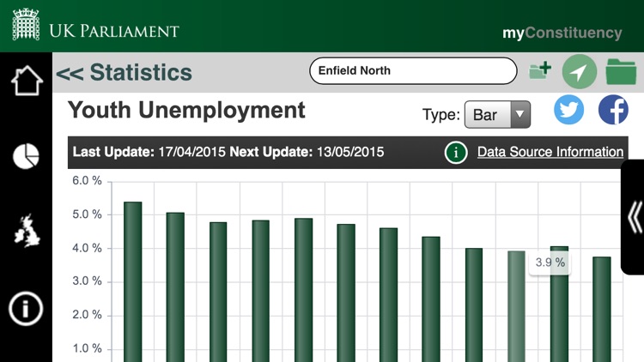644x362 pixels.
Task: Open the home screen icon
Action: click(x=27, y=81)
